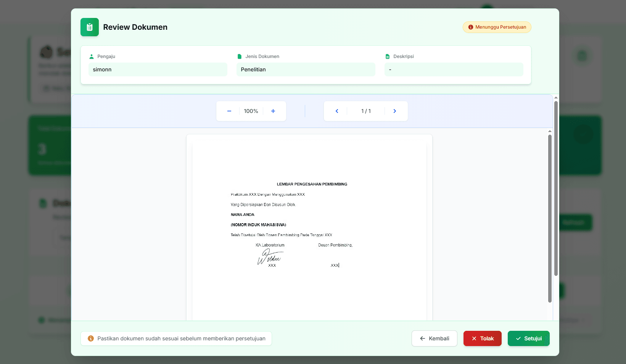The width and height of the screenshot is (626, 364).
Task: Click the info icon in the bottom notice bar
Action: pos(90,338)
